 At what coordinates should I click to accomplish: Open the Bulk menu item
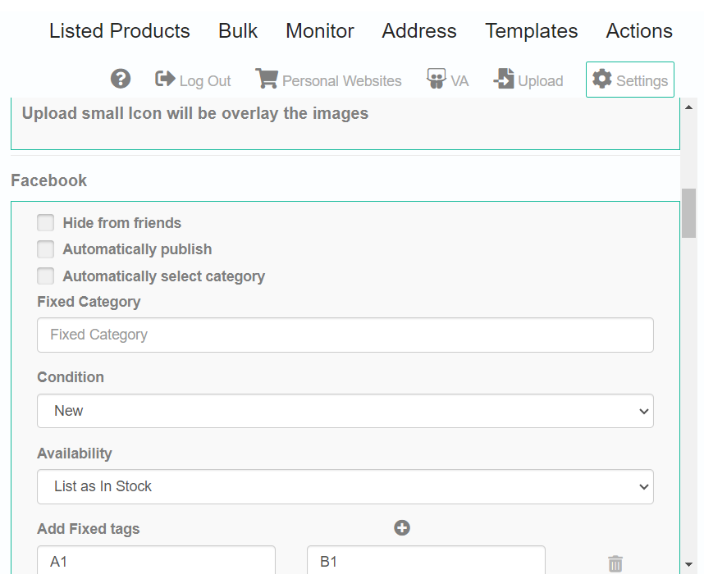tap(238, 31)
